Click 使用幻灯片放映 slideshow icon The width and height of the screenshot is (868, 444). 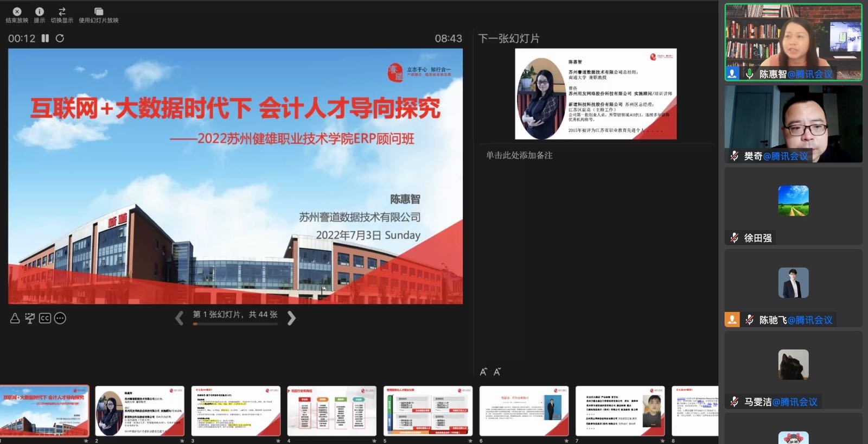pyautogui.click(x=98, y=11)
